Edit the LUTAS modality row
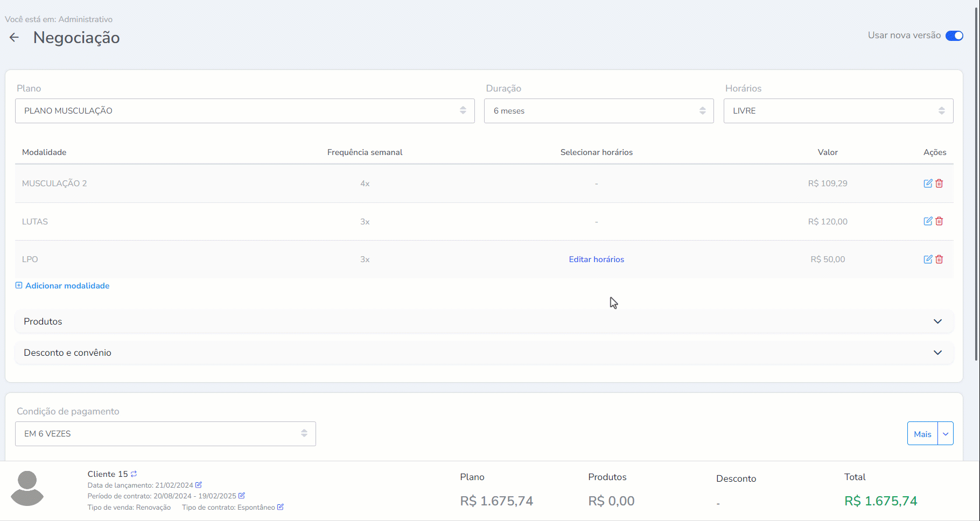Image resolution: width=980 pixels, height=521 pixels. (x=928, y=221)
